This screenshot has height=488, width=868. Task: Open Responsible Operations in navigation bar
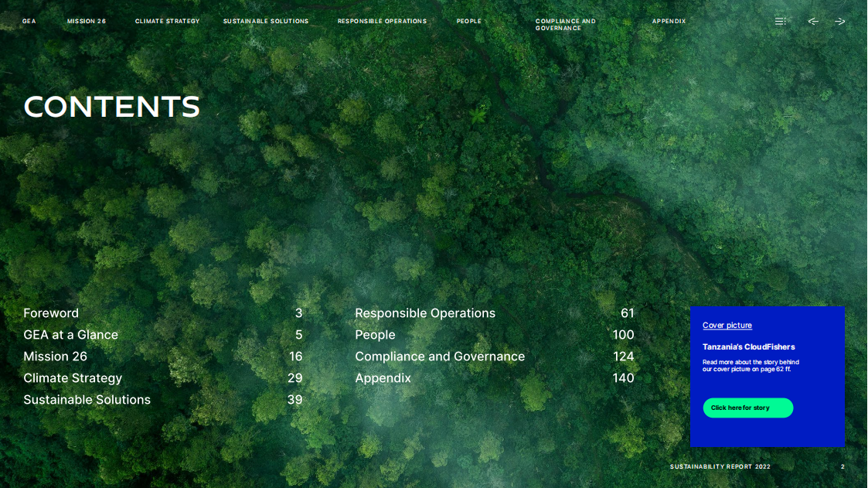(382, 22)
